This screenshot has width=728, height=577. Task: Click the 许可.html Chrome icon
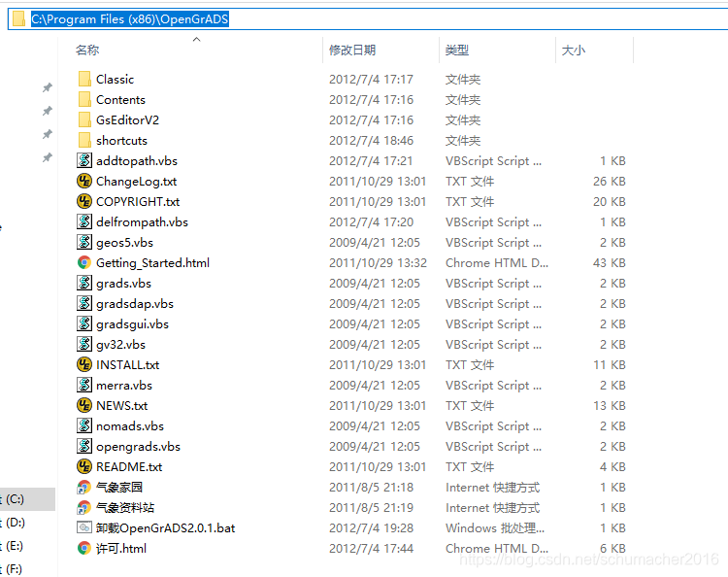click(x=84, y=548)
